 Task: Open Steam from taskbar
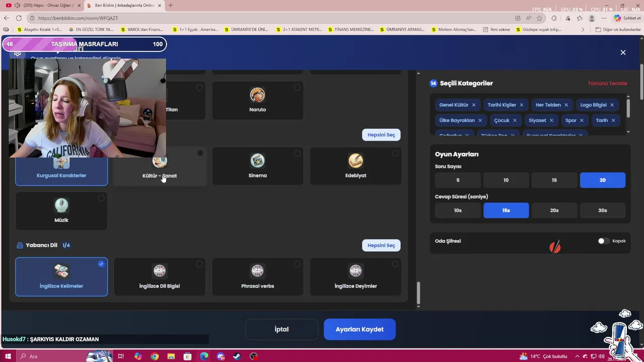[237, 356]
